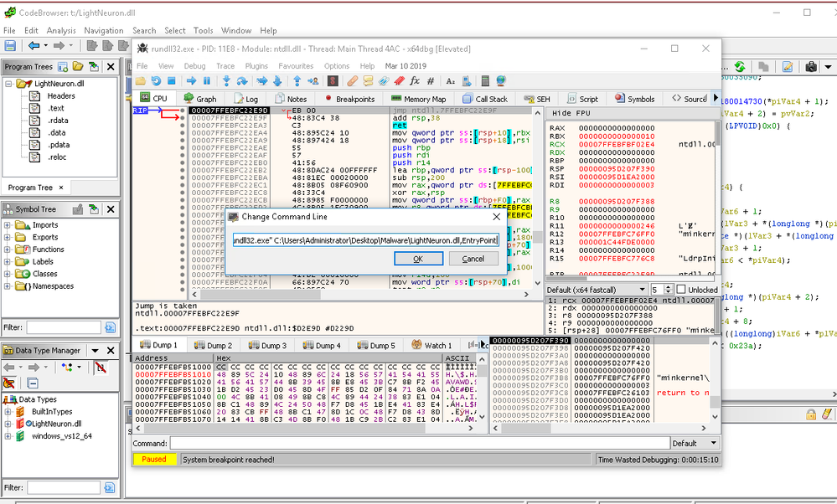Click create default tree view icon in Program Trees
This screenshot has width=837, height=504.
click(x=63, y=67)
